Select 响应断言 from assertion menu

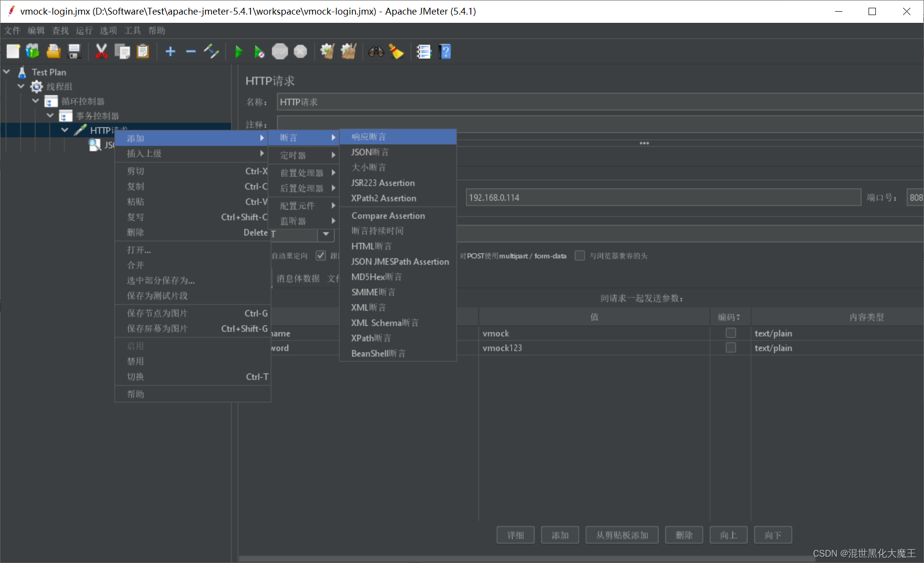(398, 137)
